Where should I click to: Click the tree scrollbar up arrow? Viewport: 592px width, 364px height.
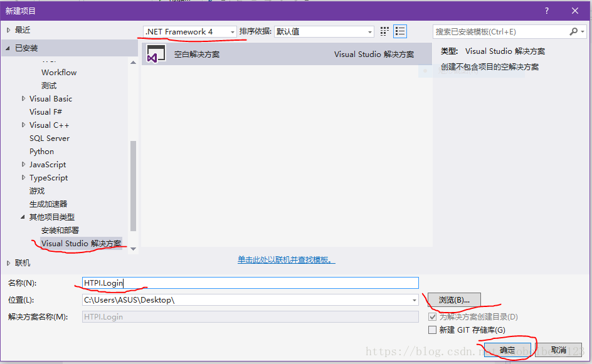pyautogui.click(x=133, y=63)
